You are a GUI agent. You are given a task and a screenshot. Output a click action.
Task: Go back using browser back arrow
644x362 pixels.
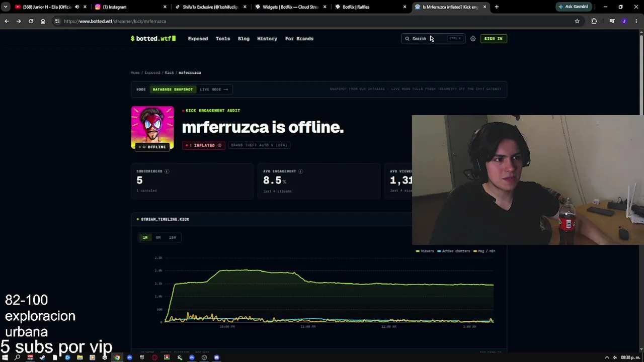coord(7,21)
